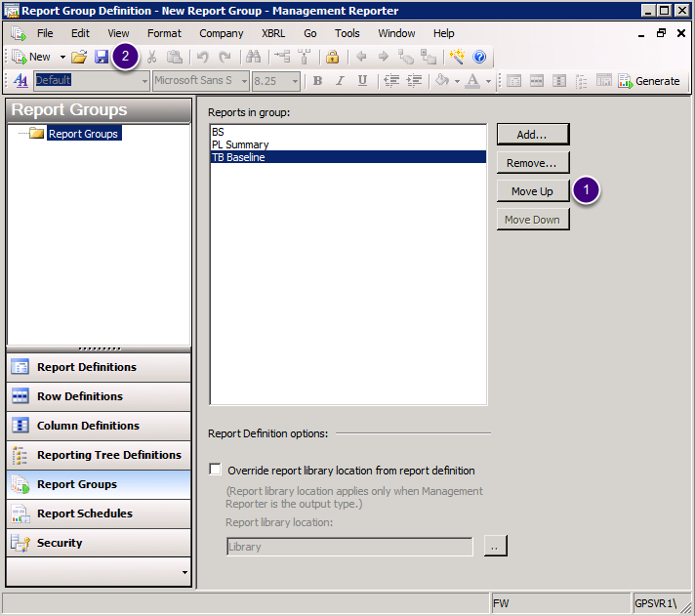Click the Generate button
Image resolution: width=695 pixels, height=616 pixels.
pyautogui.click(x=649, y=81)
